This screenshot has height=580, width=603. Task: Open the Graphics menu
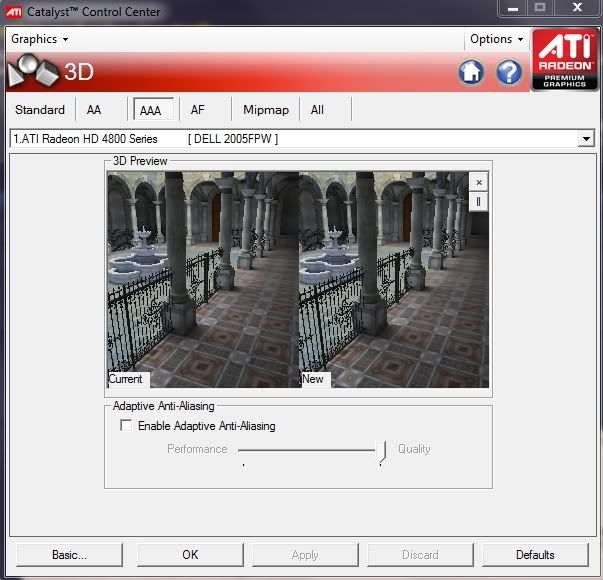point(39,39)
